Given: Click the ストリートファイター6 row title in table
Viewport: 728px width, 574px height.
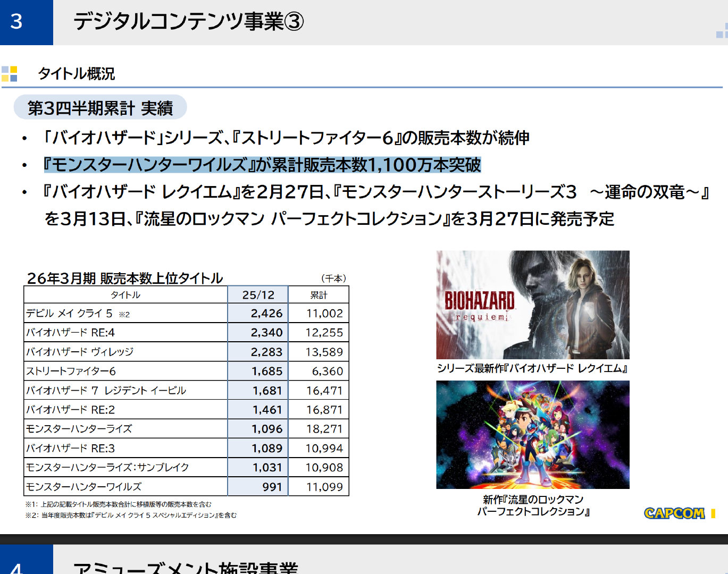Looking at the screenshot, I should point(71,371).
